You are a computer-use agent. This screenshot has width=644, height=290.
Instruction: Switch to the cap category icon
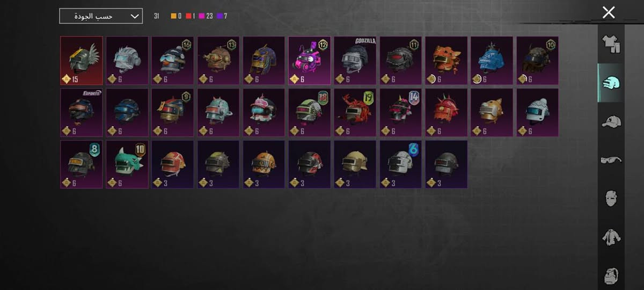pyautogui.click(x=611, y=121)
